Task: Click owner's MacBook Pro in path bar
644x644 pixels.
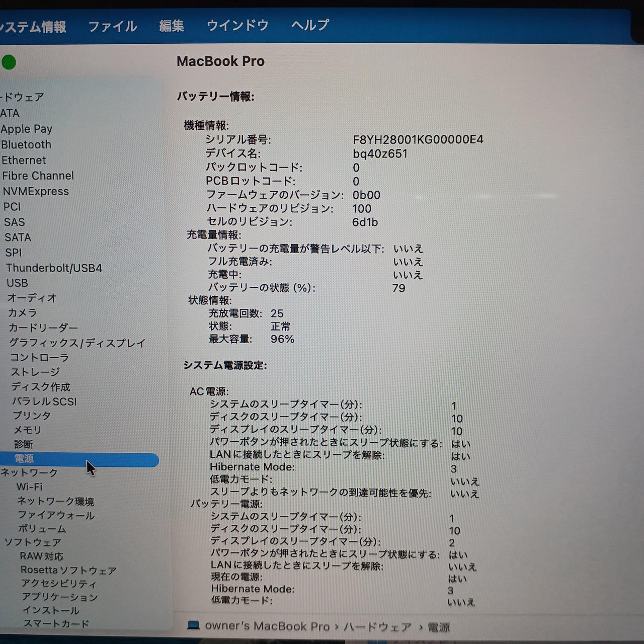Action: pyautogui.click(x=267, y=626)
